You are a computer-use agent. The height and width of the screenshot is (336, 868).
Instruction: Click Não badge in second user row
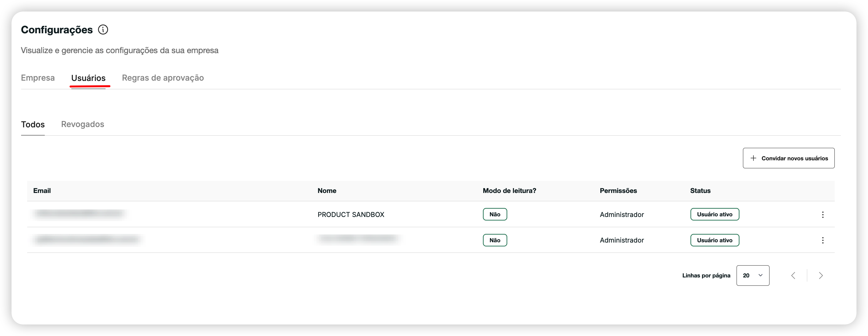[x=495, y=240]
